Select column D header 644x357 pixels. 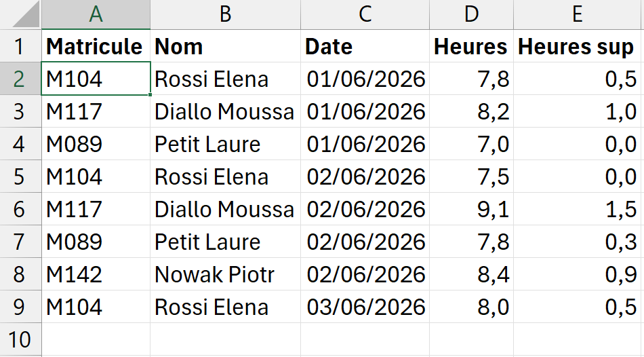pyautogui.click(x=472, y=14)
